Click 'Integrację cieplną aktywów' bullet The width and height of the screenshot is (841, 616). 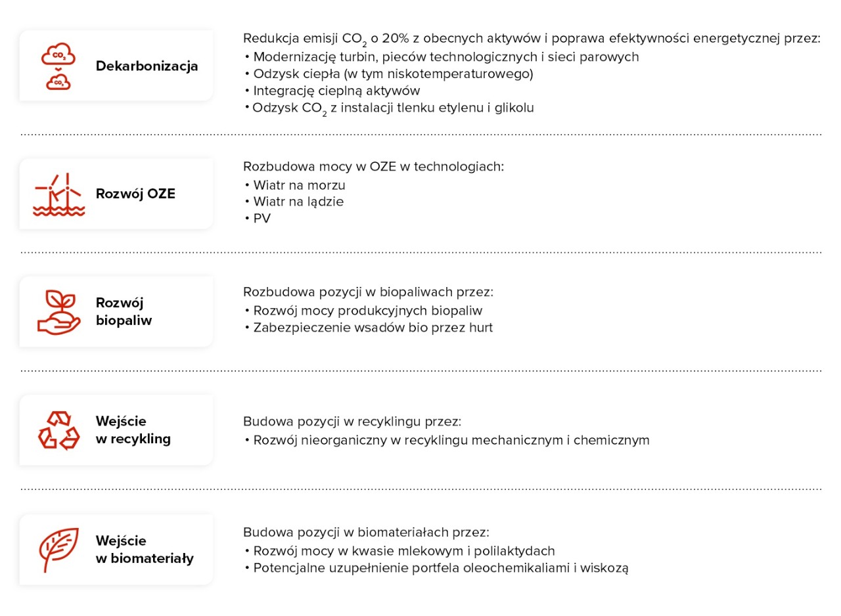tap(336, 91)
